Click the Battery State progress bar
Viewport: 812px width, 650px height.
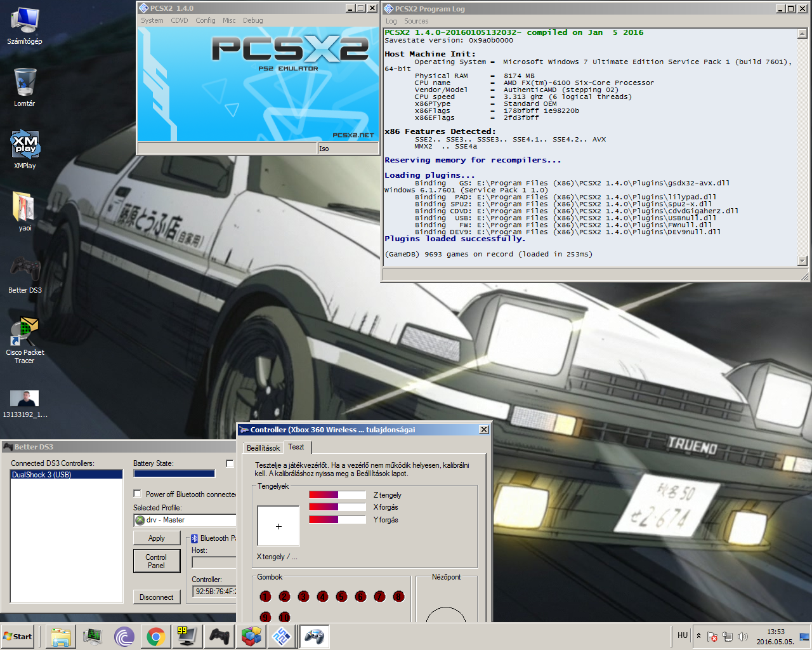pos(174,474)
